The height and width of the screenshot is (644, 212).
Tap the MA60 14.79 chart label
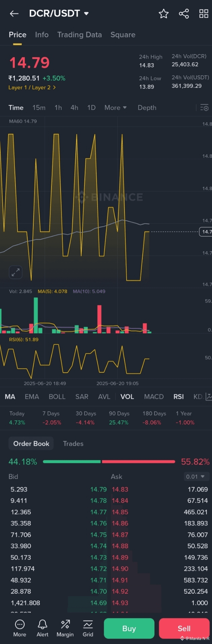23,121
